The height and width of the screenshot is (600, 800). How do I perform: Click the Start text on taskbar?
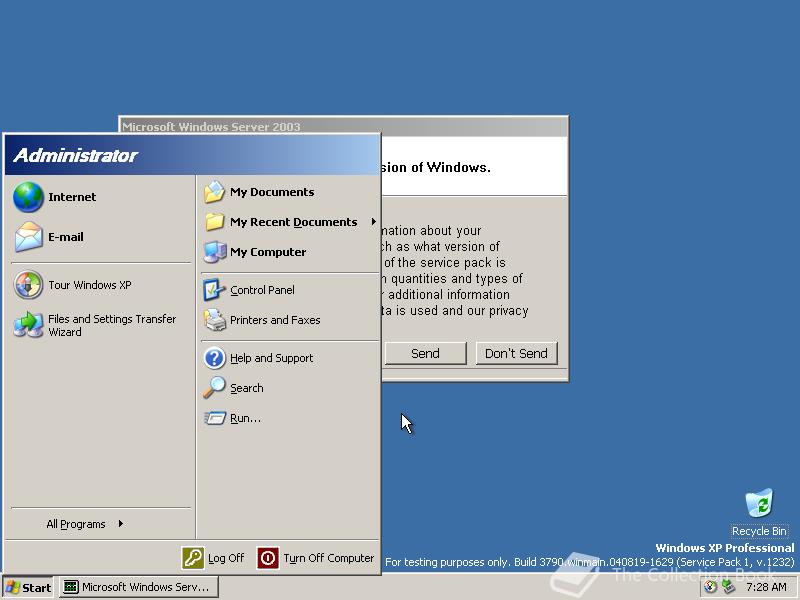(37, 588)
